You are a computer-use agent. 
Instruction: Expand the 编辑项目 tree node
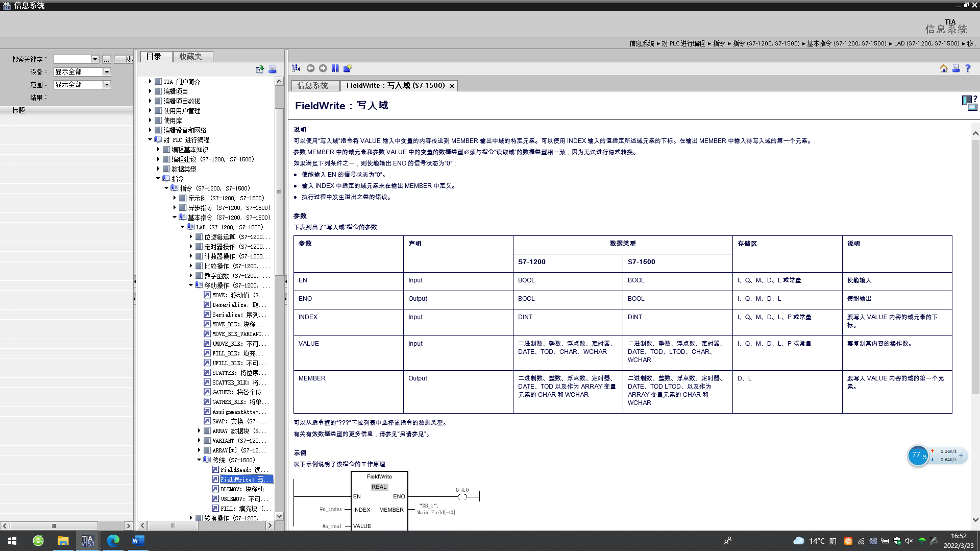click(150, 91)
